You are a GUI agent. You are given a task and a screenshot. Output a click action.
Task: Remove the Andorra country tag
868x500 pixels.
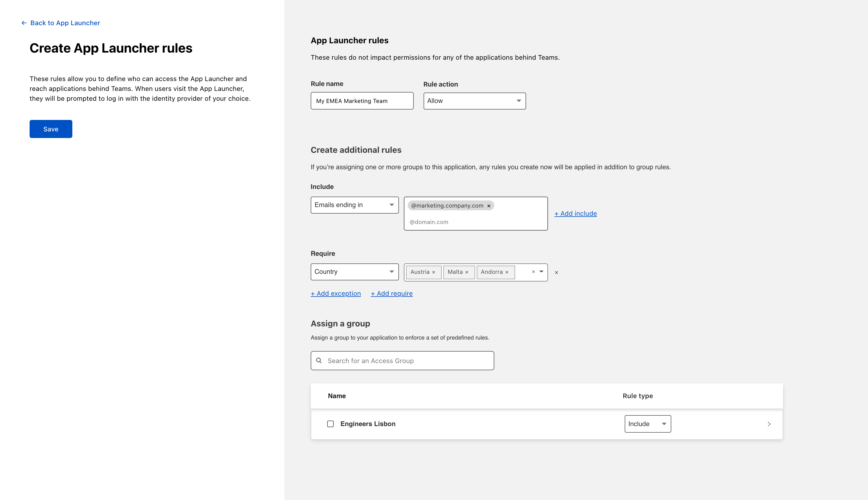[x=507, y=272]
